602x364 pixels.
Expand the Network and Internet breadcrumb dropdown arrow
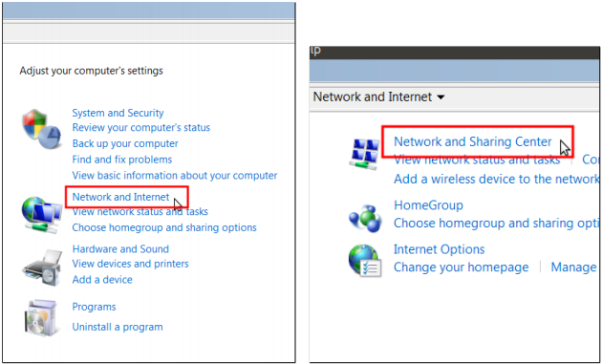(x=441, y=97)
